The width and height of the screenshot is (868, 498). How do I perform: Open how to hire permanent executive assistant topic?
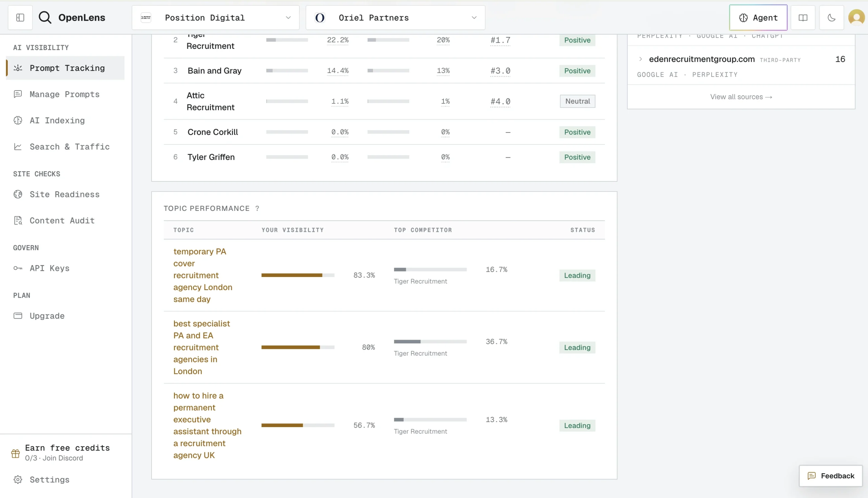pos(207,425)
